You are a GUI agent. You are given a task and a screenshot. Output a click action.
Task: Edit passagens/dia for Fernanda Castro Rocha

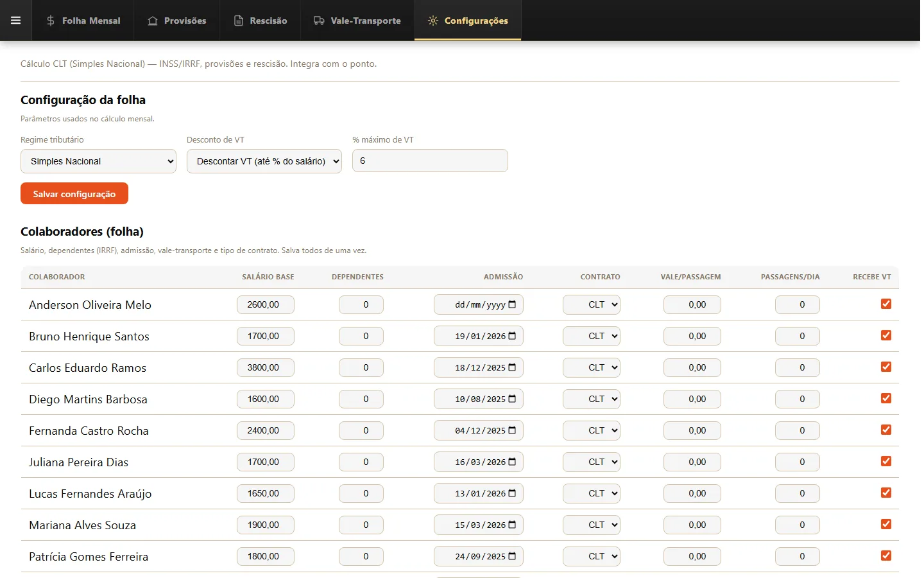click(798, 430)
